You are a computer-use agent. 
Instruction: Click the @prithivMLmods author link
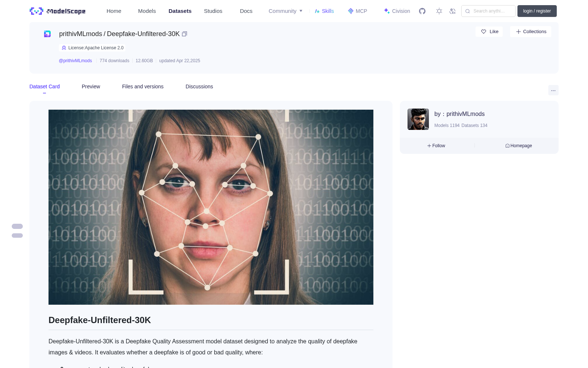tap(75, 61)
